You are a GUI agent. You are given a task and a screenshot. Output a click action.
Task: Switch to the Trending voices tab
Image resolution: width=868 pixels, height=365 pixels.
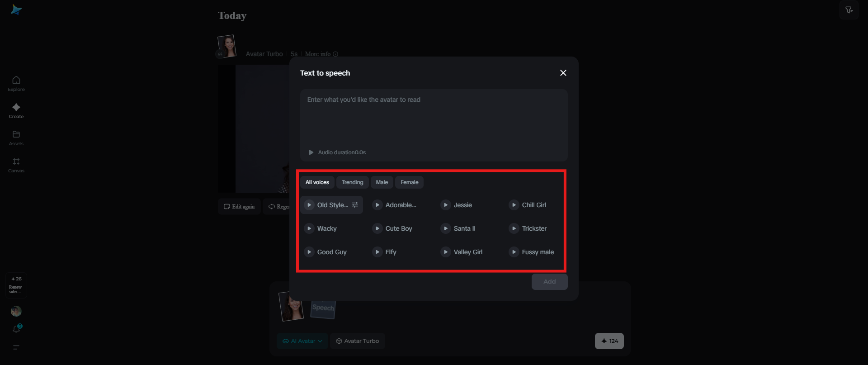pyautogui.click(x=352, y=182)
